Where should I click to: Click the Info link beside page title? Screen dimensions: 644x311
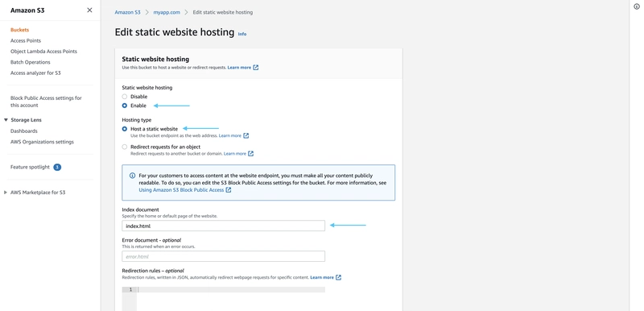(242, 34)
